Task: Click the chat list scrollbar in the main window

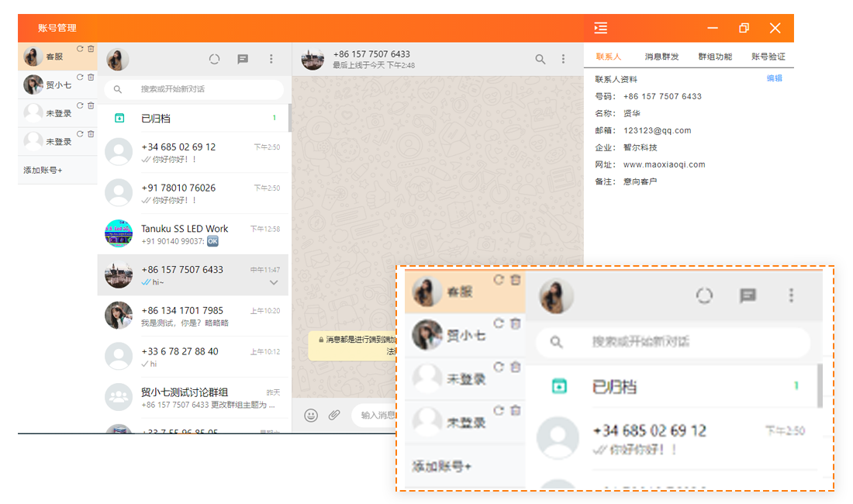Action: tap(289, 118)
